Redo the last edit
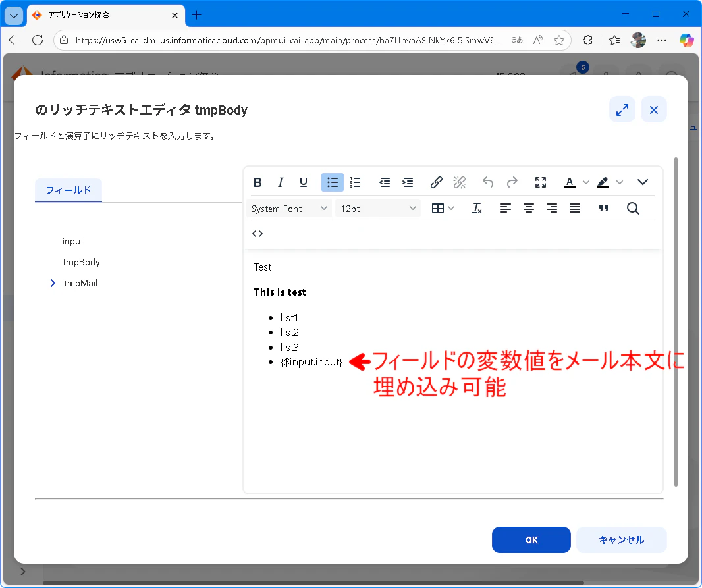 (512, 182)
